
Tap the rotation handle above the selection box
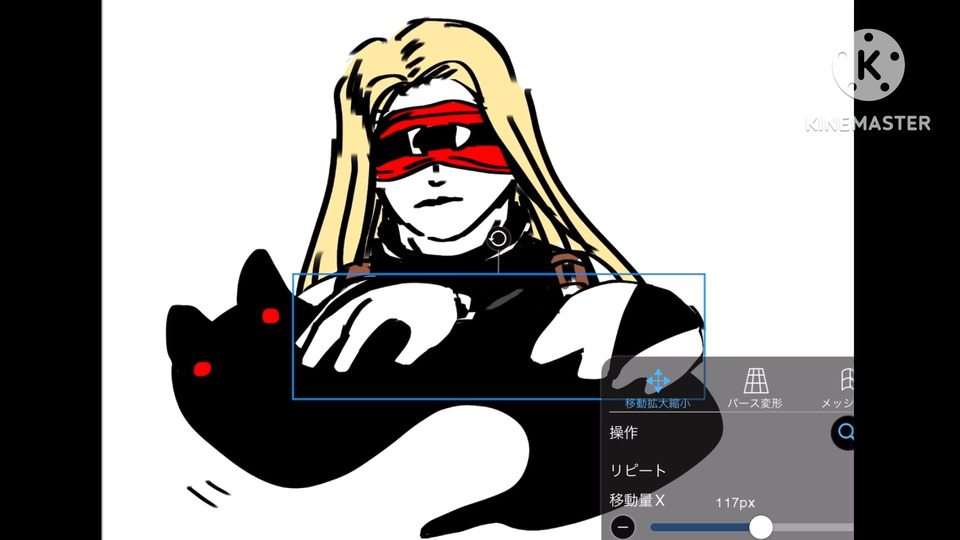click(x=498, y=238)
